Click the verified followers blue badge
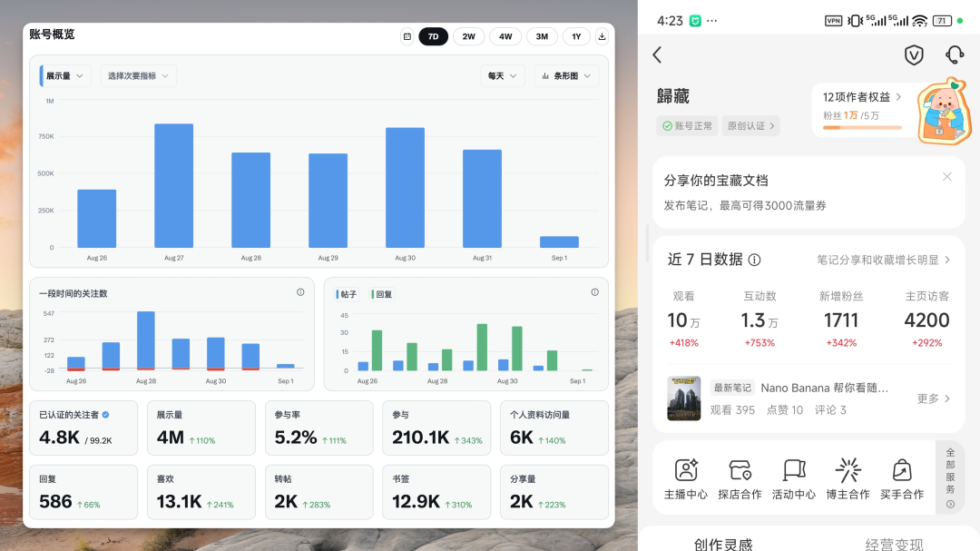The height and width of the screenshot is (551, 980). [105, 415]
